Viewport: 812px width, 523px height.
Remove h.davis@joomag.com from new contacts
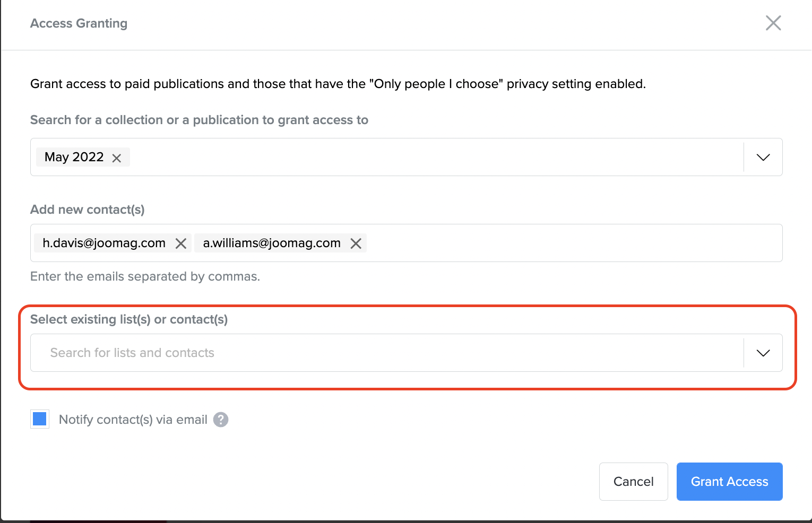tap(181, 243)
